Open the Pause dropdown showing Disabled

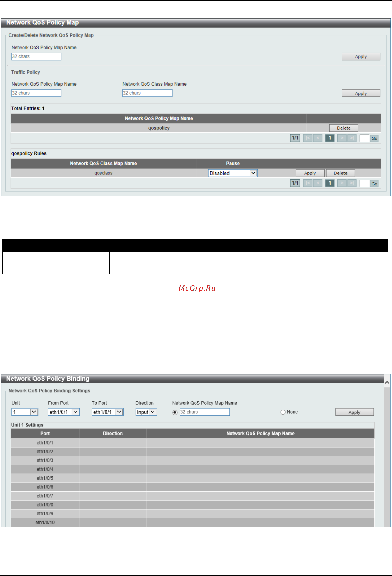click(233, 173)
